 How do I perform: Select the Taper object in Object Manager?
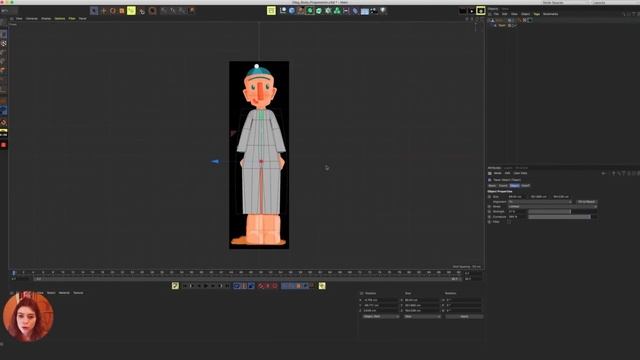click(502, 25)
